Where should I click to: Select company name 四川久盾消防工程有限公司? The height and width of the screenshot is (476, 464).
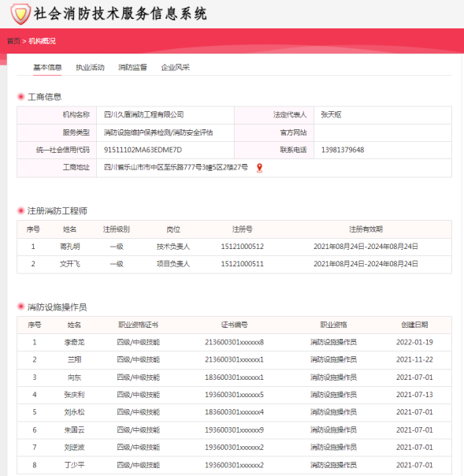click(x=144, y=115)
